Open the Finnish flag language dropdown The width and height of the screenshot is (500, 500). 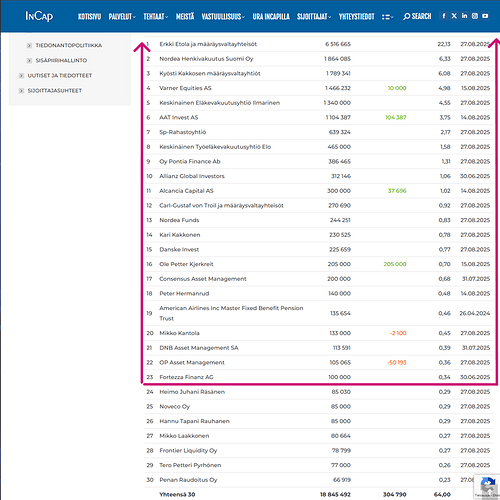tap(388, 17)
